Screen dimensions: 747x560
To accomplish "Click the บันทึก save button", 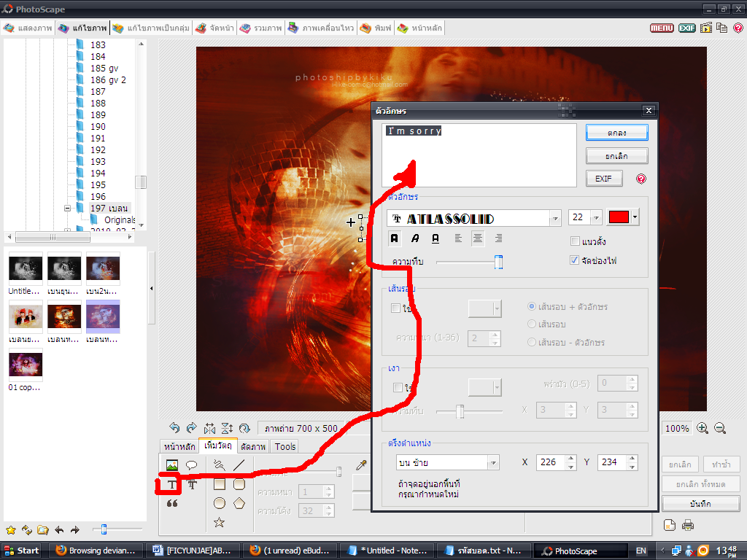I will coord(700,503).
